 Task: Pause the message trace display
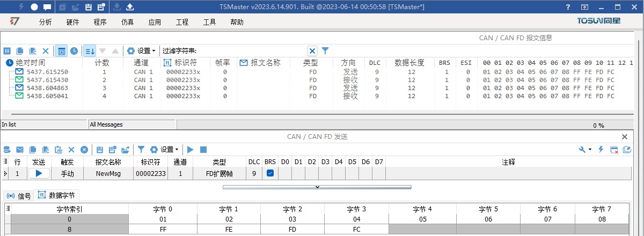[x=8, y=50]
